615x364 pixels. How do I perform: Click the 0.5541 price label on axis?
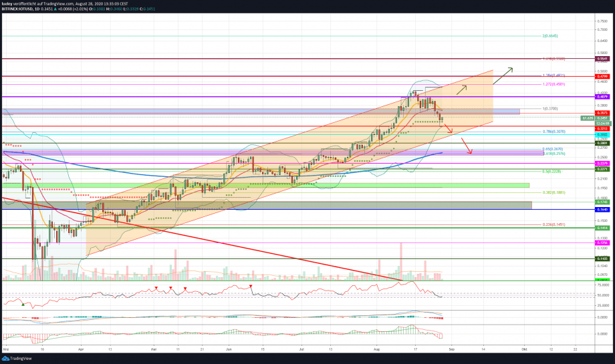602,59
